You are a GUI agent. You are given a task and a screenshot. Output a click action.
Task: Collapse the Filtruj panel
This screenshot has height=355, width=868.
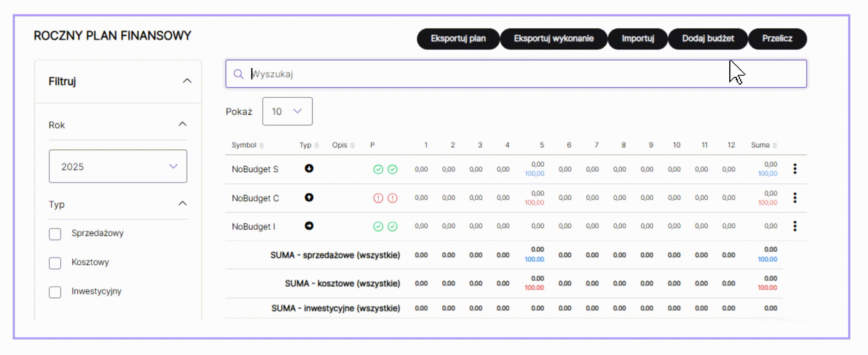point(187,81)
